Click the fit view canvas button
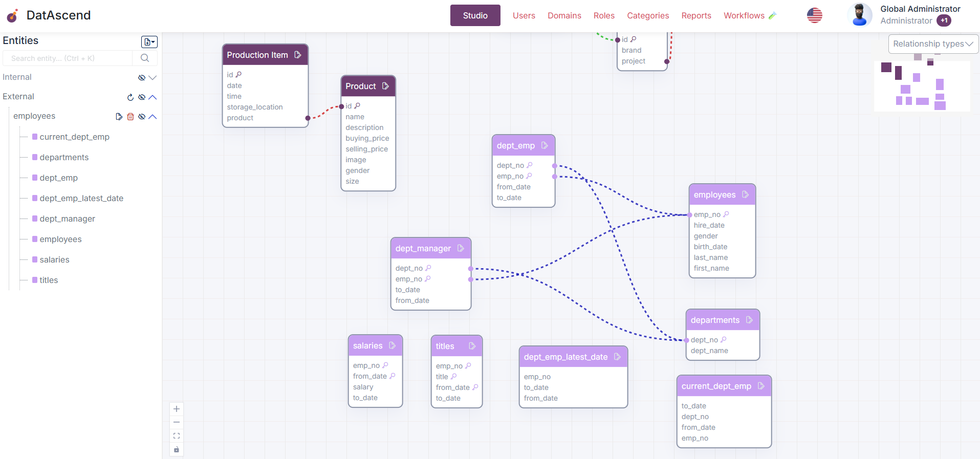Screen dimensions: 980x459 click(177, 436)
